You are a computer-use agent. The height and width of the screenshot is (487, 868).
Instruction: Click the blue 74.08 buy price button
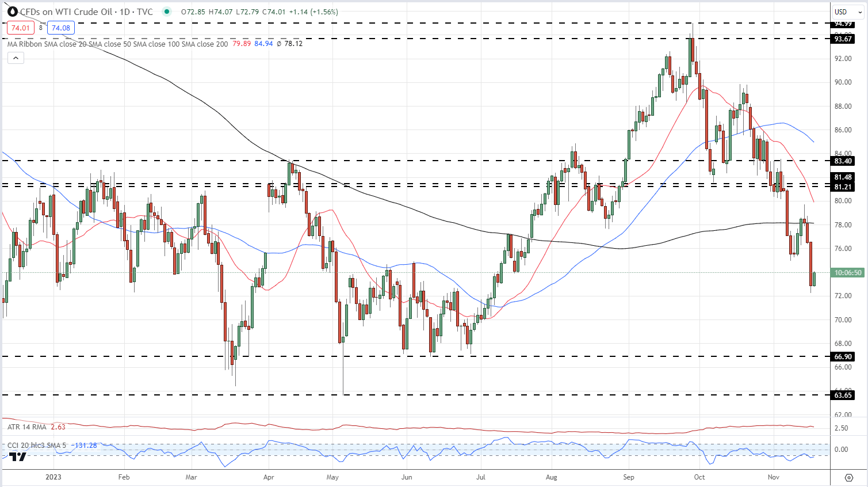click(x=60, y=28)
